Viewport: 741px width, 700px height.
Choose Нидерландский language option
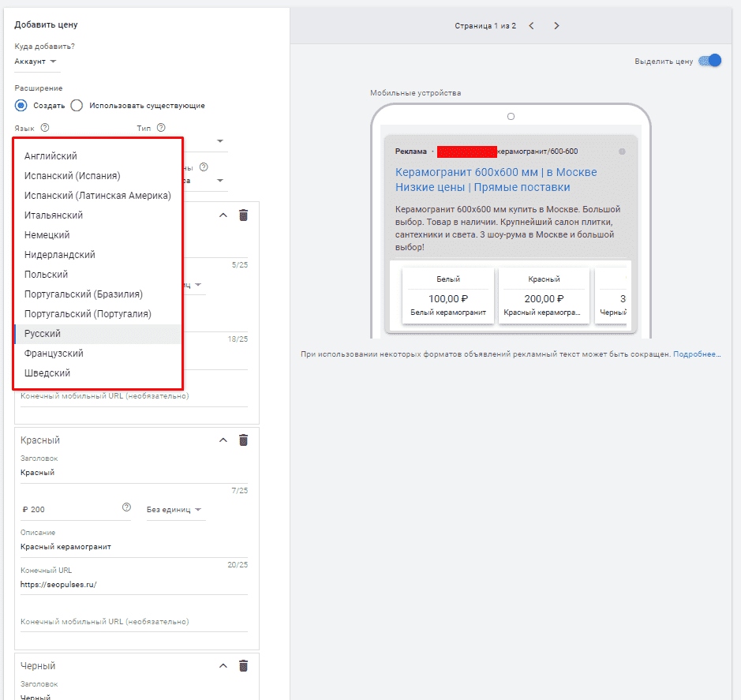tap(98, 255)
